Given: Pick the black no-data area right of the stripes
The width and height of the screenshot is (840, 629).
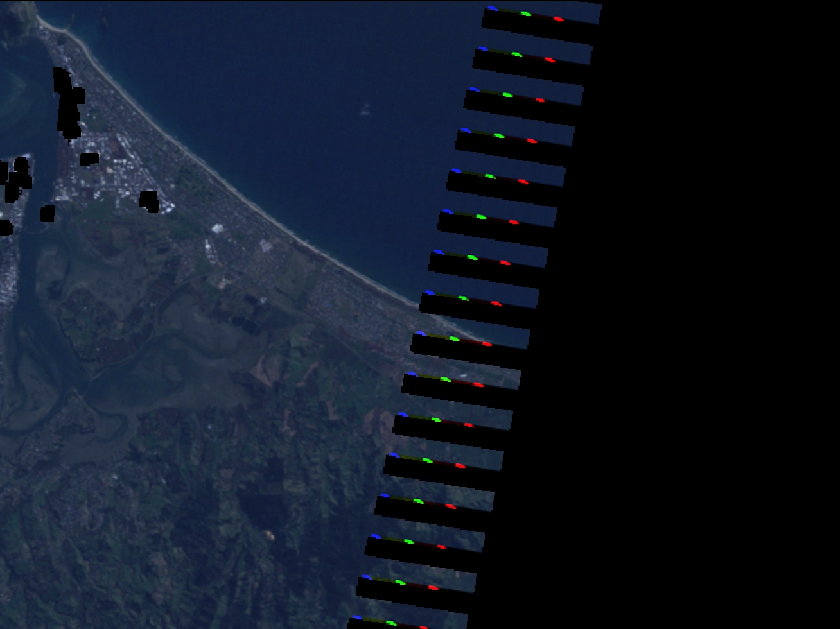Looking at the screenshot, I should click(706, 321).
